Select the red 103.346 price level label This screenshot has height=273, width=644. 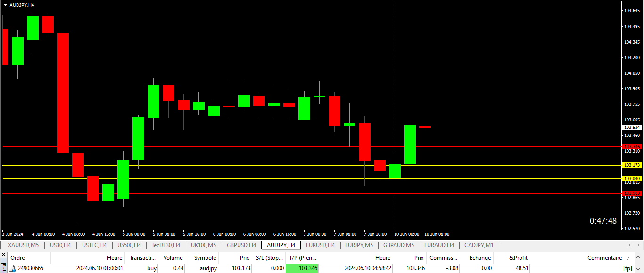click(x=632, y=147)
